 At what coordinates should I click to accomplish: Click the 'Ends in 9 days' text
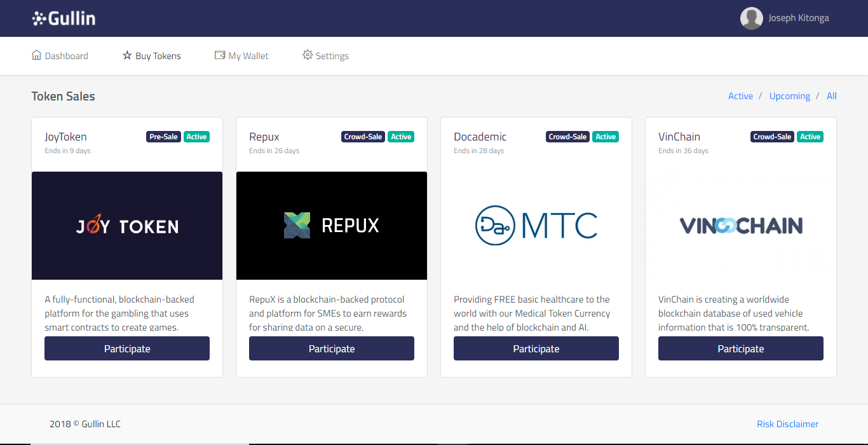(67, 151)
